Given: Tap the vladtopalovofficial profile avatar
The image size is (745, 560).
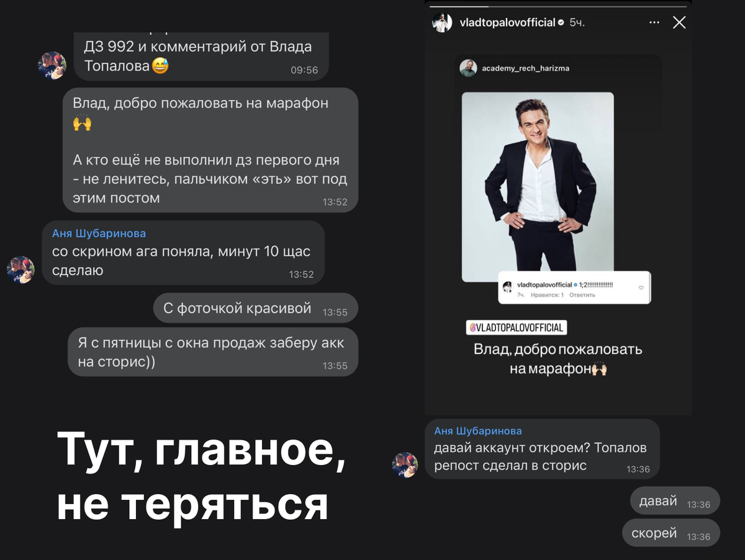Looking at the screenshot, I should click(x=442, y=22).
